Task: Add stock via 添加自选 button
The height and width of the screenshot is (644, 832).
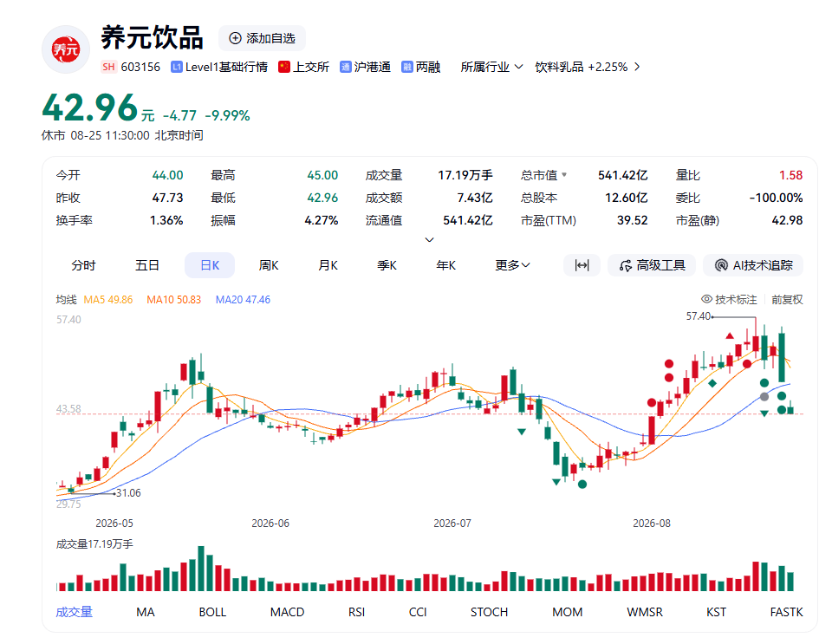Action: click(x=262, y=38)
